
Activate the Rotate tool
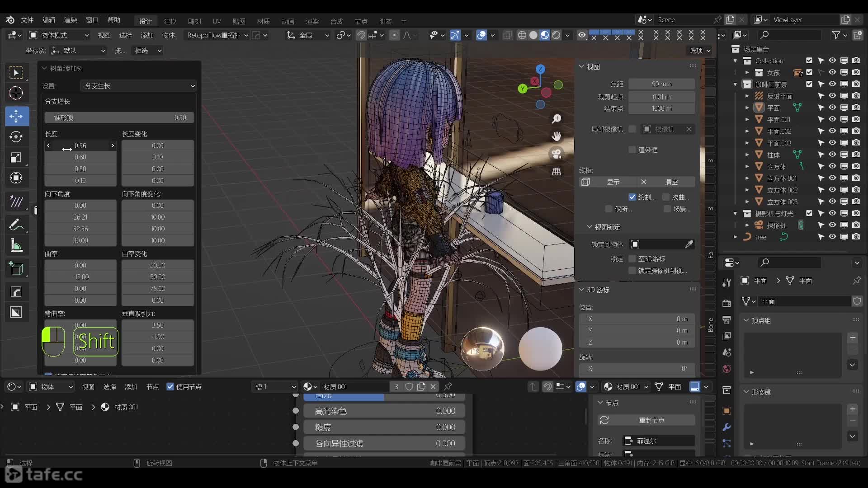[x=16, y=137]
